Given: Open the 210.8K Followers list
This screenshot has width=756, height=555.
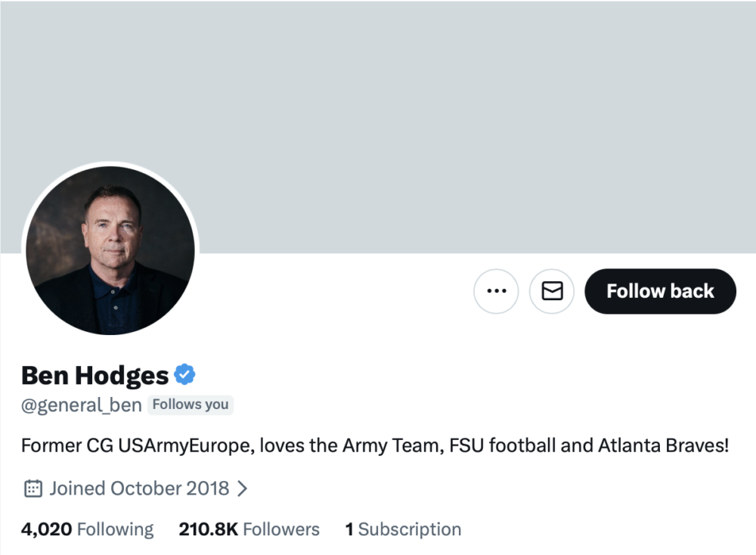Looking at the screenshot, I should point(249,529).
